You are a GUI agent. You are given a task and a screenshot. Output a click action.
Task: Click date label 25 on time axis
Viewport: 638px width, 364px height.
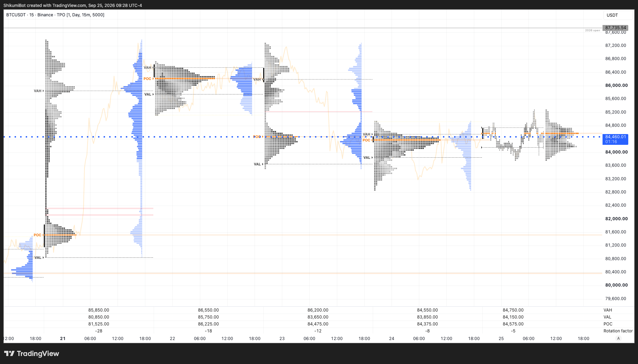point(501,338)
